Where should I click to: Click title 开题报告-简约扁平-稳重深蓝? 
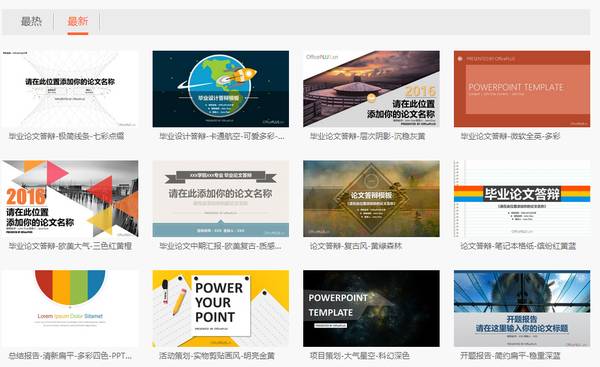[510, 356]
